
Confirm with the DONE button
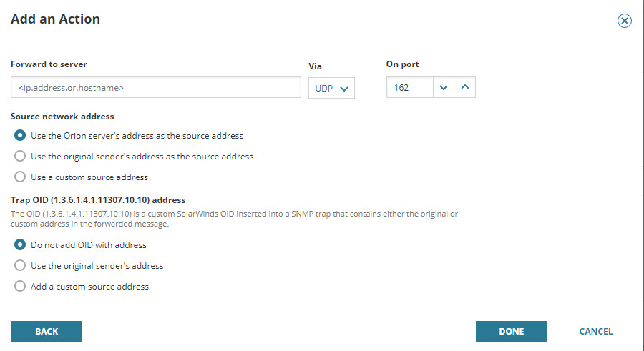point(511,332)
